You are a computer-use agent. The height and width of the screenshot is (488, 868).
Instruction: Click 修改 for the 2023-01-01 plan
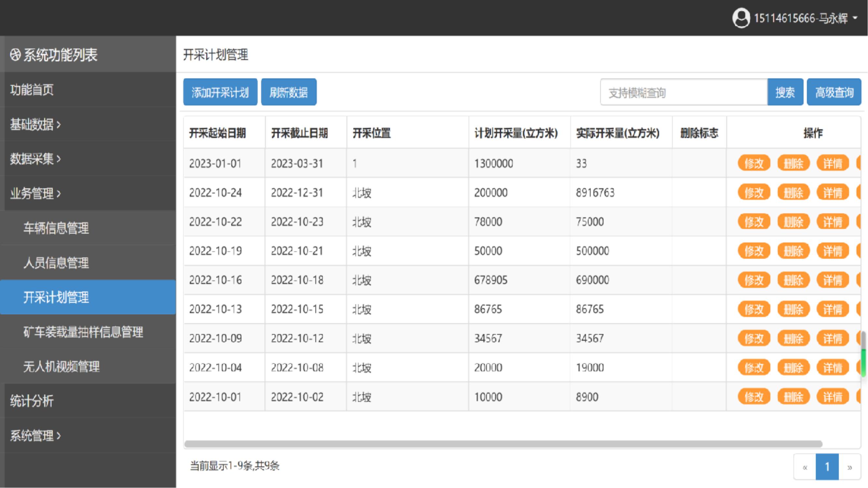click(x=753, y=164)
